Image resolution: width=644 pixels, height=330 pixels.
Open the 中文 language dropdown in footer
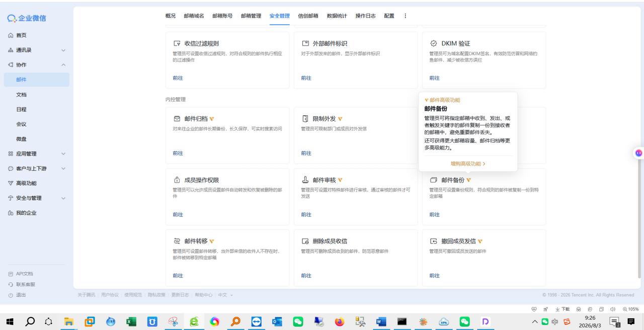tap(225, 295)
